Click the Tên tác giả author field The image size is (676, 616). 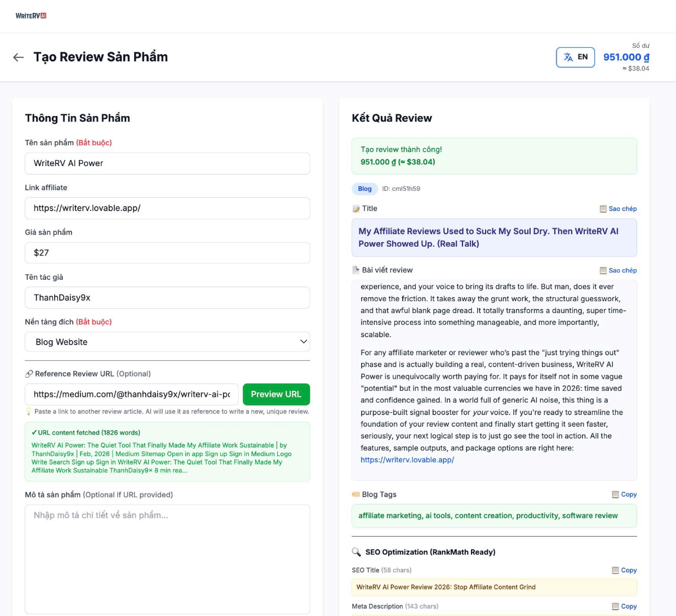(167, 297)
